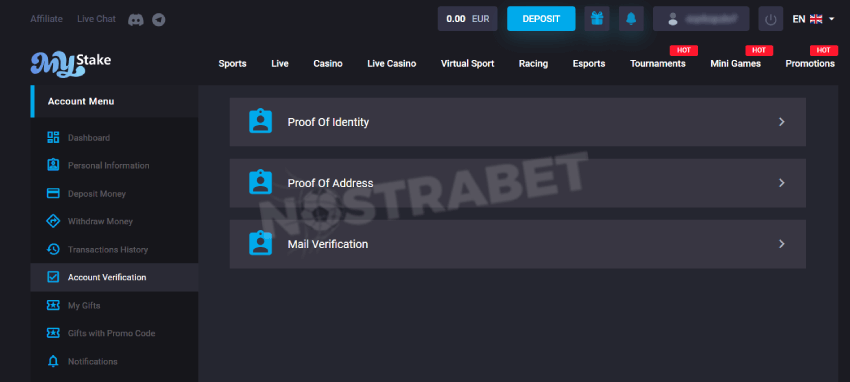Select Dashboard label in Account Menu
850x382 pixels.
click(x=89, y=138)
